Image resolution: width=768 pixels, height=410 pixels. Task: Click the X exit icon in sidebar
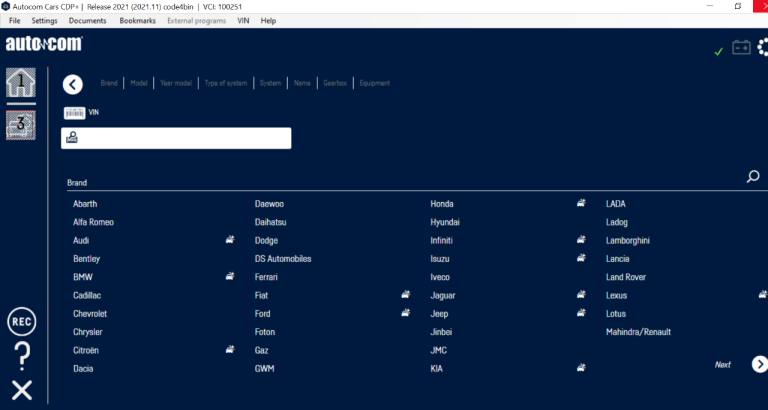(21, 390)
